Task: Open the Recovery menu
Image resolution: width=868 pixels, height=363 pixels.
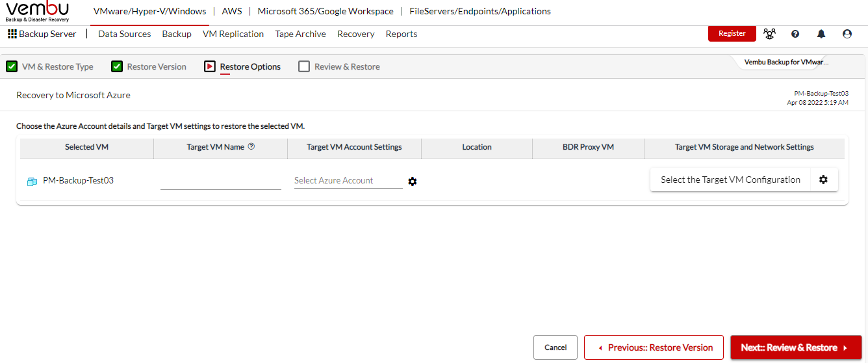Action: click(x=356, y=34)
